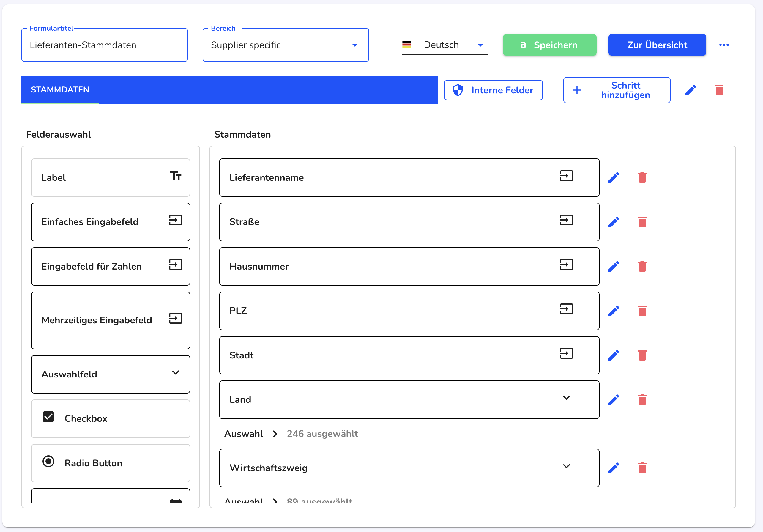
Task: Open the Deutsch language dropdown
Action: click(445, 45)
